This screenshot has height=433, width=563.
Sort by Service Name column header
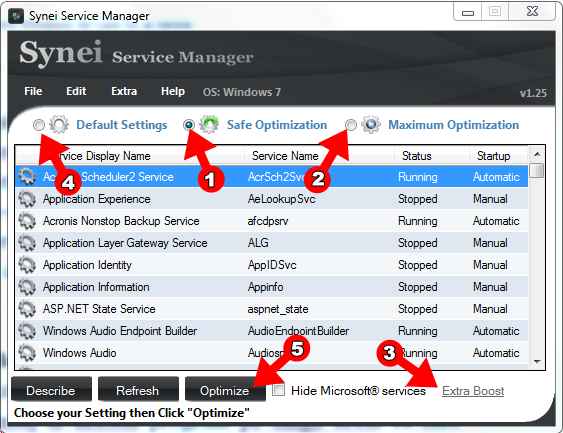285,156
